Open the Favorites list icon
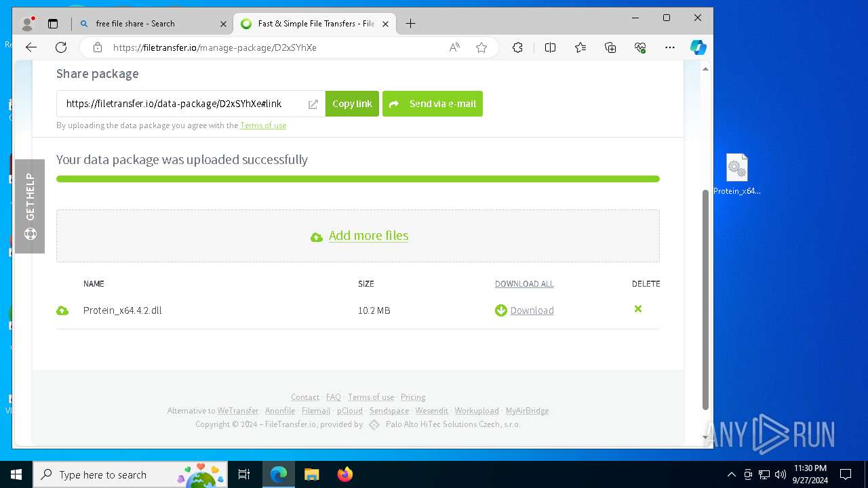The height and width of the screenshot is (488, 868). [x=580, y=47]
